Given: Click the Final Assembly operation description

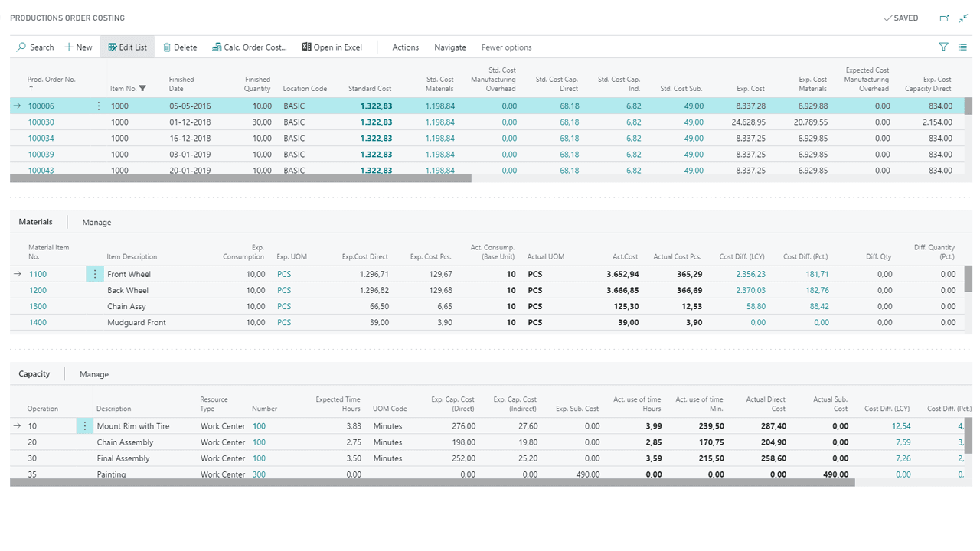Looking at the screenshot, I should 123,458.
